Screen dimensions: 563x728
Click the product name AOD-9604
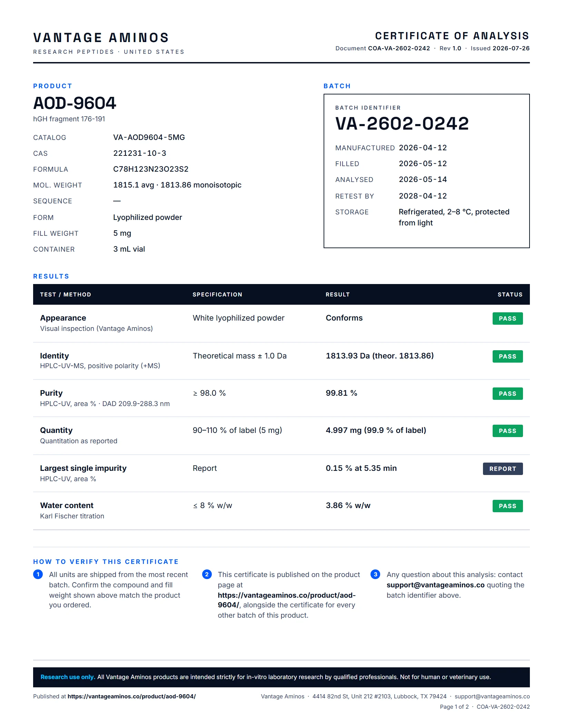(75, 103)
